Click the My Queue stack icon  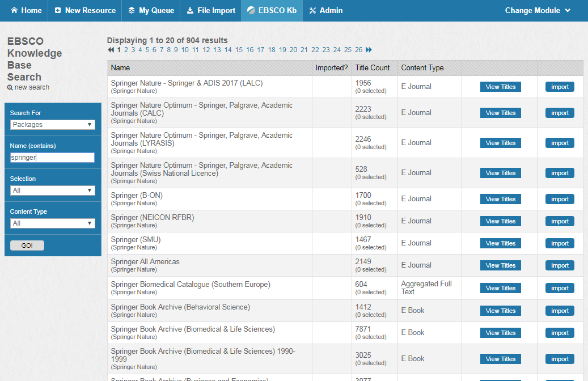point(132,10)
